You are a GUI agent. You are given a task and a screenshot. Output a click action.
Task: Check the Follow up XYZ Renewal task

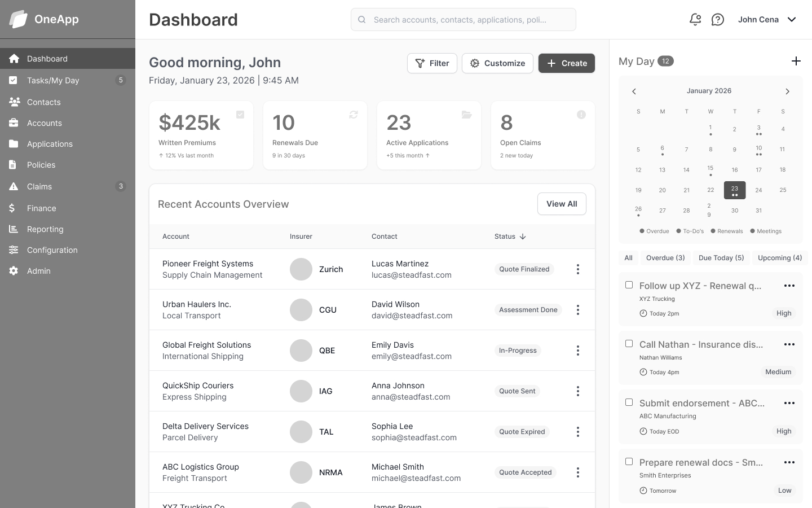click(x=629, y=284)
